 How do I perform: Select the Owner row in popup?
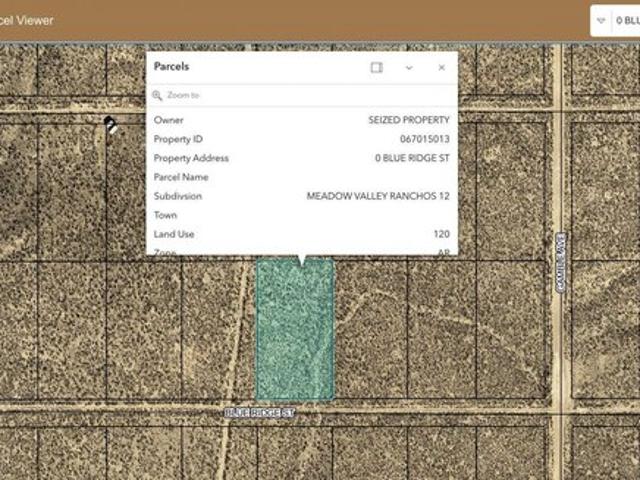point(301,120)
